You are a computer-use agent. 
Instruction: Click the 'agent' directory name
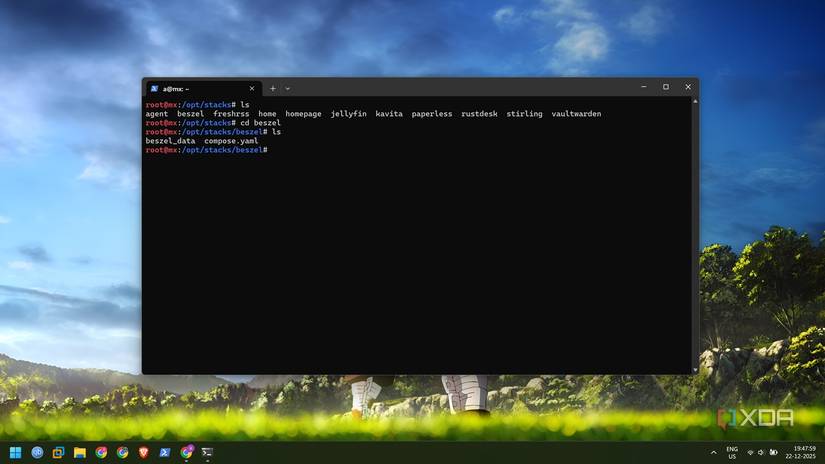pos(157,114)
